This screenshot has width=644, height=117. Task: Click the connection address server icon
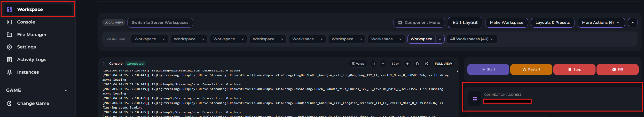click(x=474, y=99)
